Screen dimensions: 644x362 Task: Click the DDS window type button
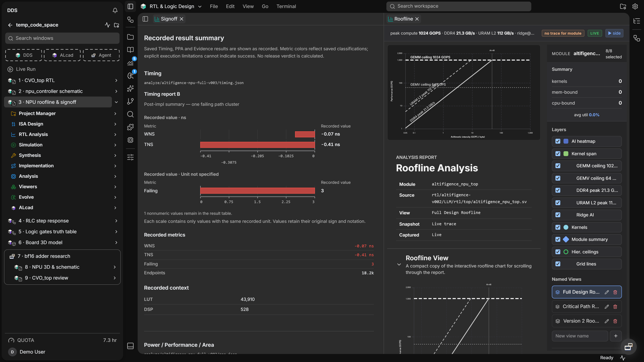(x=24, y=55)
